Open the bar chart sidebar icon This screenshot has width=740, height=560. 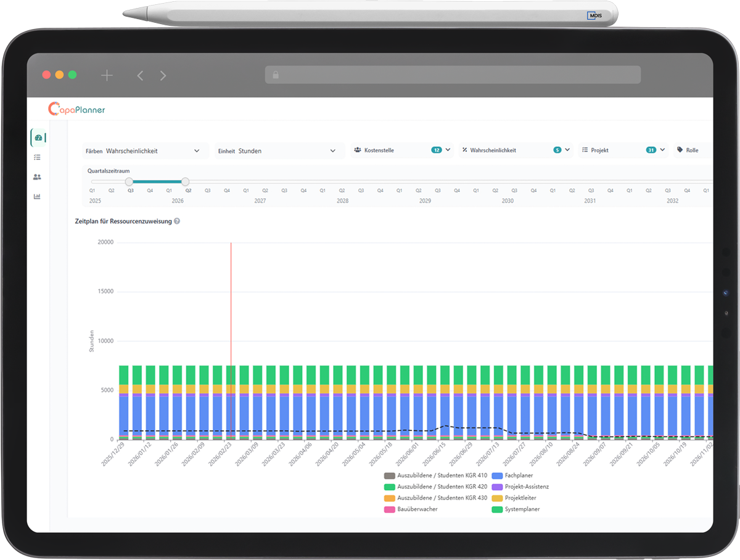[x=38, y=197]
